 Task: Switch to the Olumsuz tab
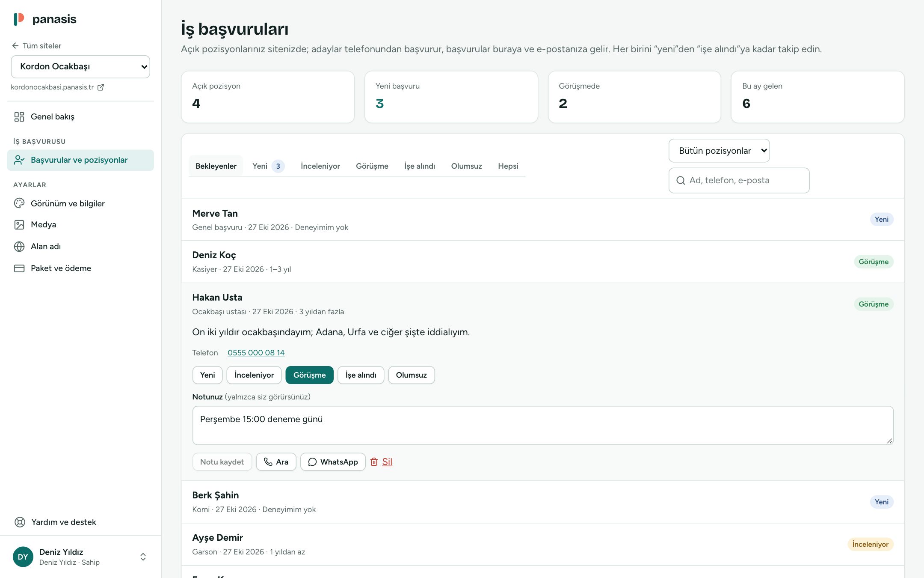click(x=466, y=166)
